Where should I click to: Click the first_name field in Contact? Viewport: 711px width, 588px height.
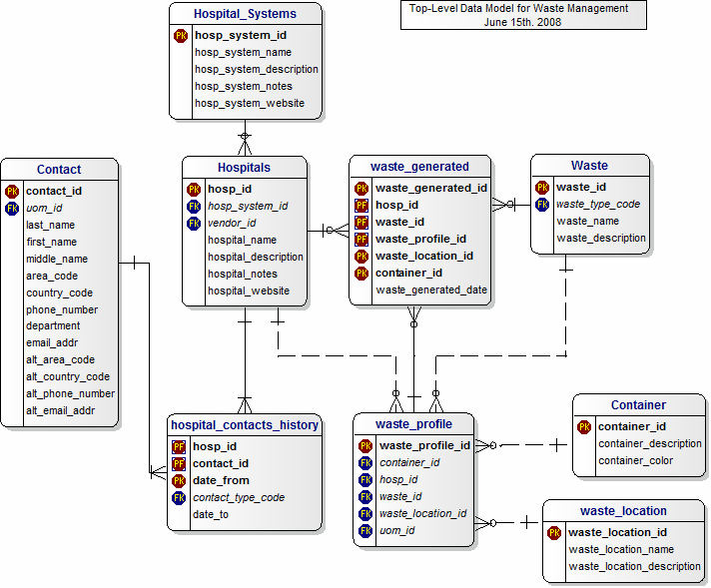click(x=51, y=243)
